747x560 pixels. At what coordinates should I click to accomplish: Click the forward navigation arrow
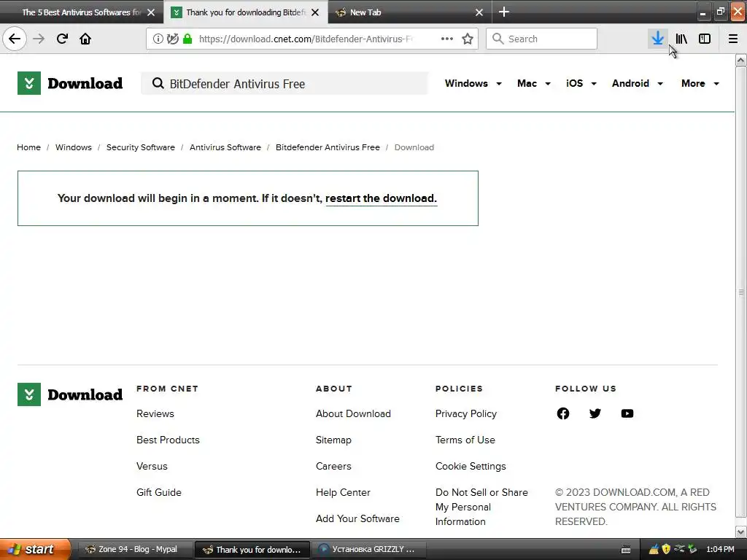click(39, 39)
